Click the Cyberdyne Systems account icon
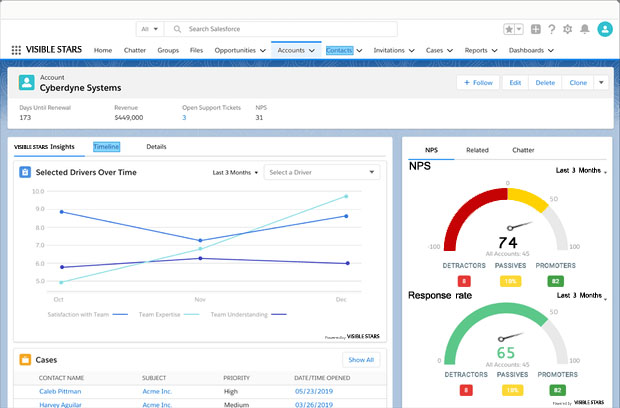This screenshot has width=620, height=408. (26, 82)
